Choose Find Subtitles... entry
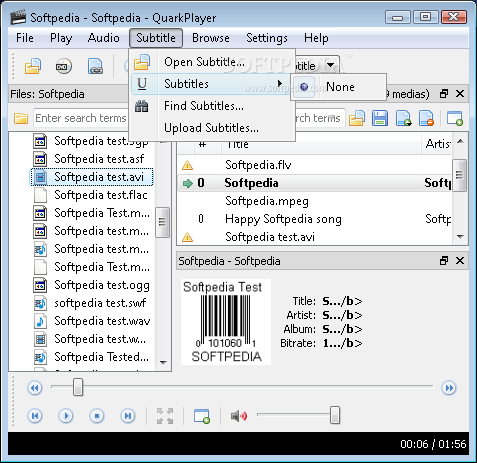Screen dimensions: 477x463 [x=212, y=106]
